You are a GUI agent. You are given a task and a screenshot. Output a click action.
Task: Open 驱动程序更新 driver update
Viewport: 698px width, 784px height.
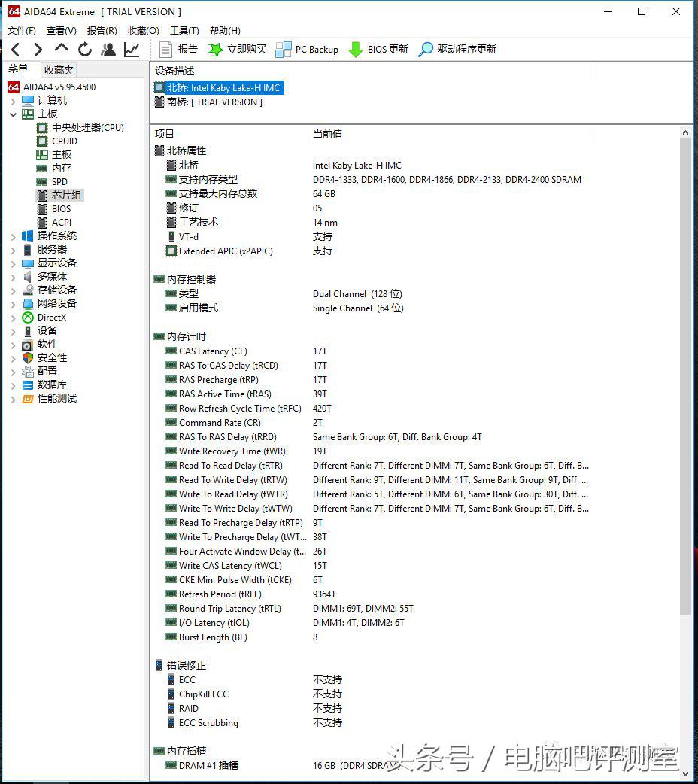[x=457, y=50]
